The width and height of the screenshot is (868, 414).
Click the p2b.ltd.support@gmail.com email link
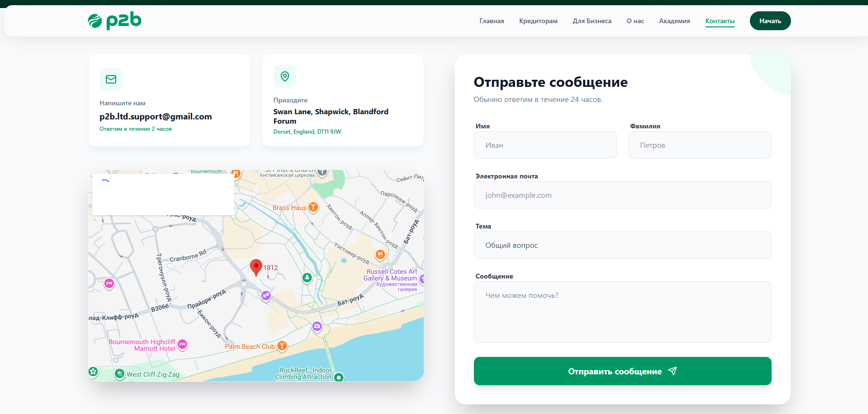[156, 117]
